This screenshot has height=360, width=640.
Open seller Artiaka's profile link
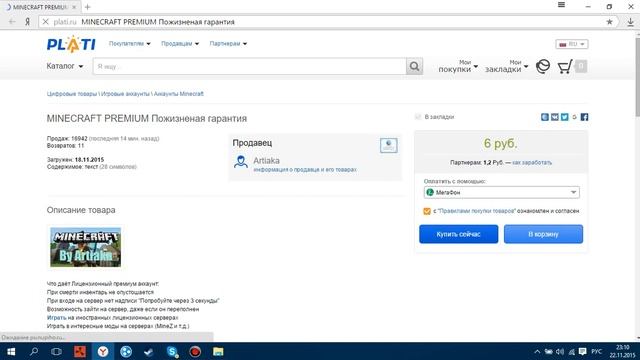click(267, 160)
